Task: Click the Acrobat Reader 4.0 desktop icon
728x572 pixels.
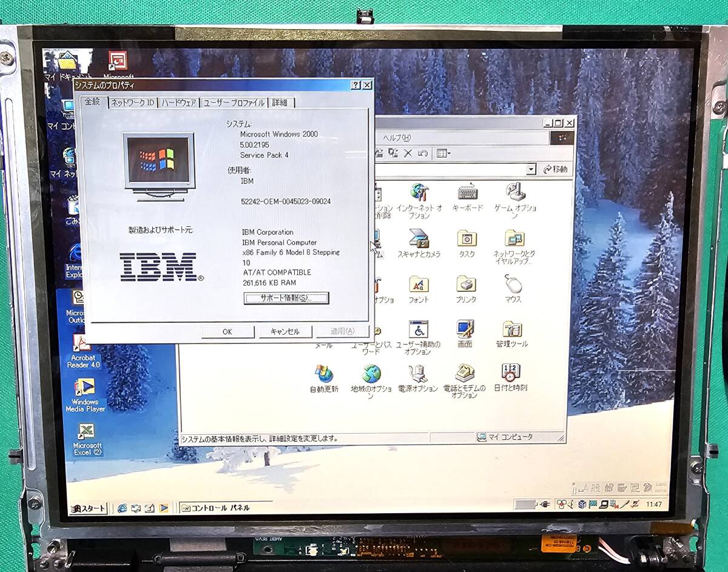Action: pyautogui.click(x=83, y=345)
